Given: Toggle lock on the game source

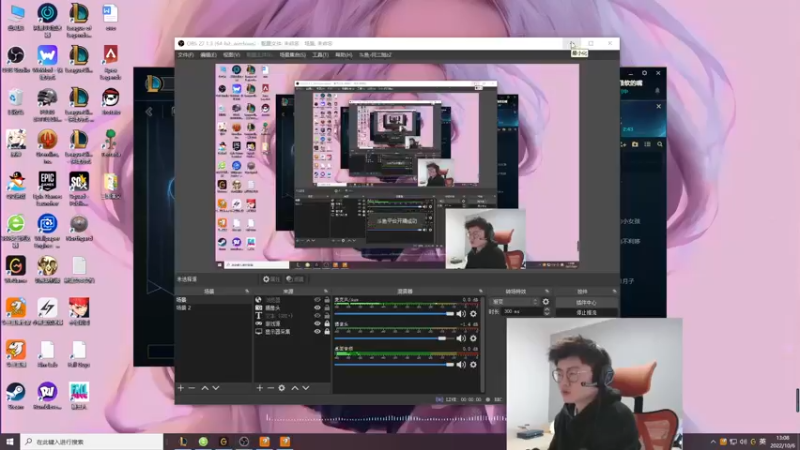Looking at the screenshot, I should tap(327, 323).
